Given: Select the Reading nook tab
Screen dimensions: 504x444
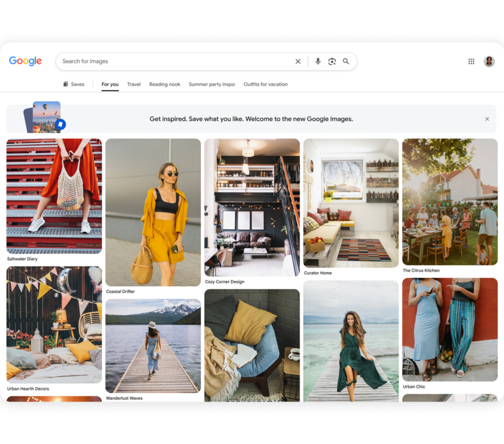Looking at the screenshot, I should click(164, 84).
